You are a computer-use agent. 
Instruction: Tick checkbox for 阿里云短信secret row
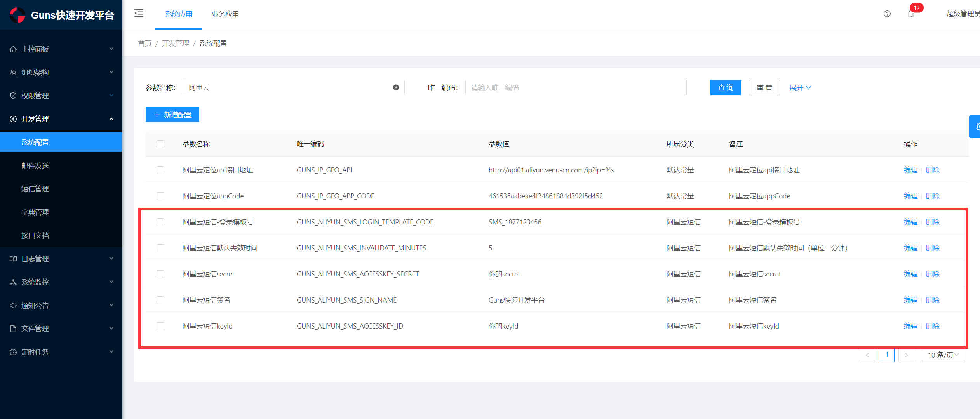160,274
